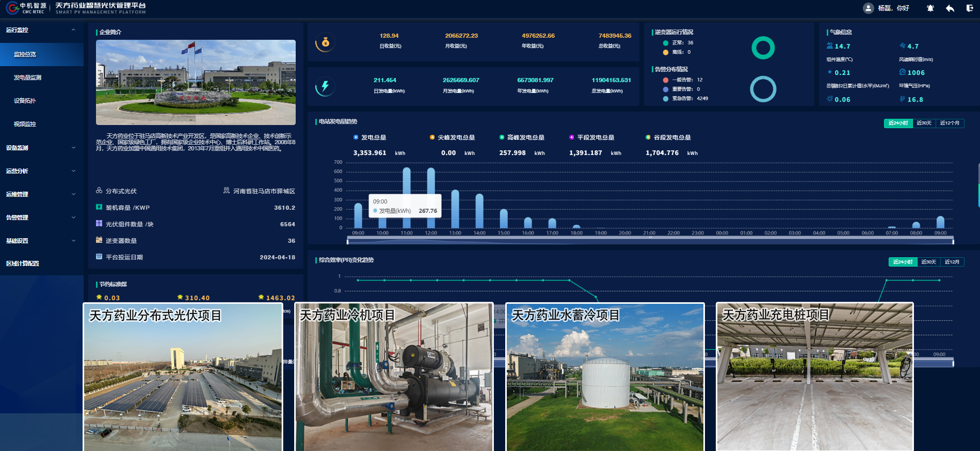This screenshot has width=980, height=451.
Task: Open the 视频监控 menu item
Action: (x=25, y=124)
